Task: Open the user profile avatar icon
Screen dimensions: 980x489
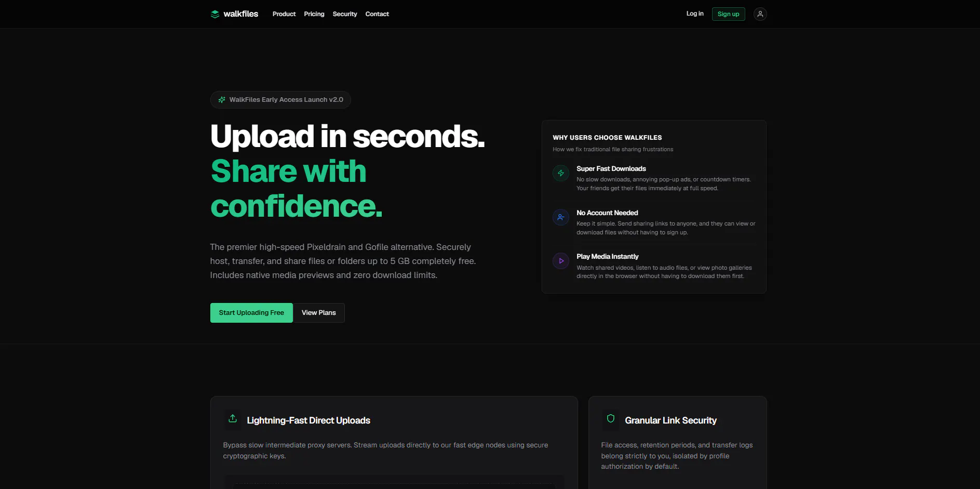Action: pos(760,14)
